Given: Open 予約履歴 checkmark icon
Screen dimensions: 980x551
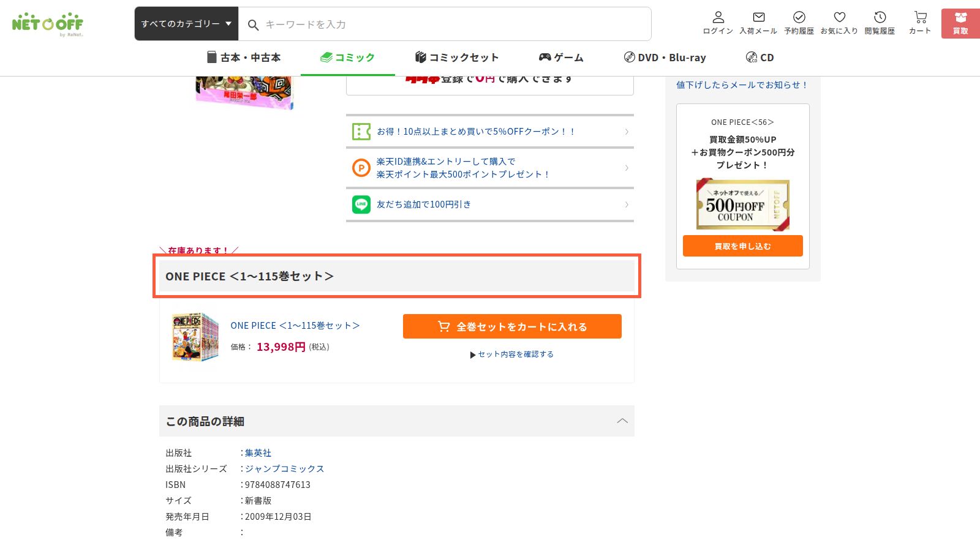Looking at the screenshot, I should coord(799,23).
